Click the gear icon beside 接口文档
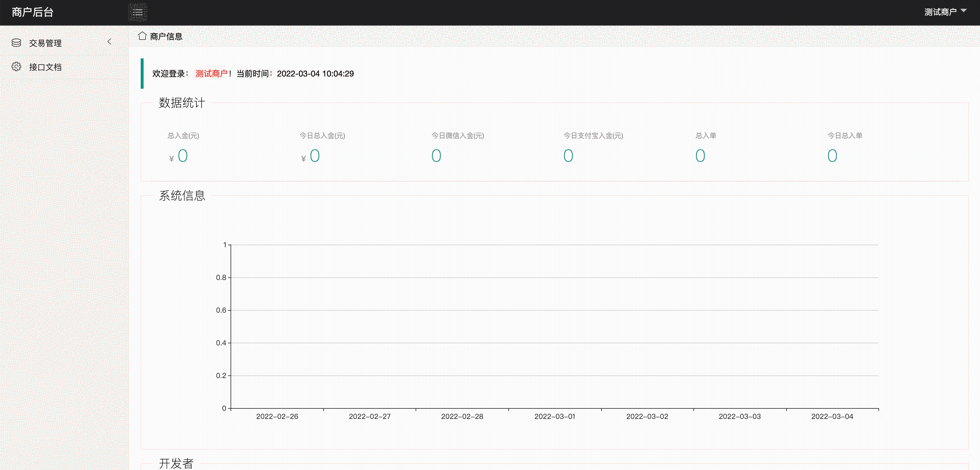The width and height of the screenshot is (980, 470). [16, 67]
